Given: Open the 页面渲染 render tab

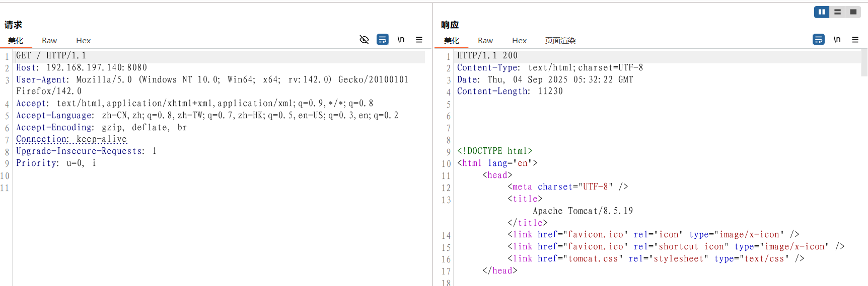Looking at the screenshot, I should point(560,41).
